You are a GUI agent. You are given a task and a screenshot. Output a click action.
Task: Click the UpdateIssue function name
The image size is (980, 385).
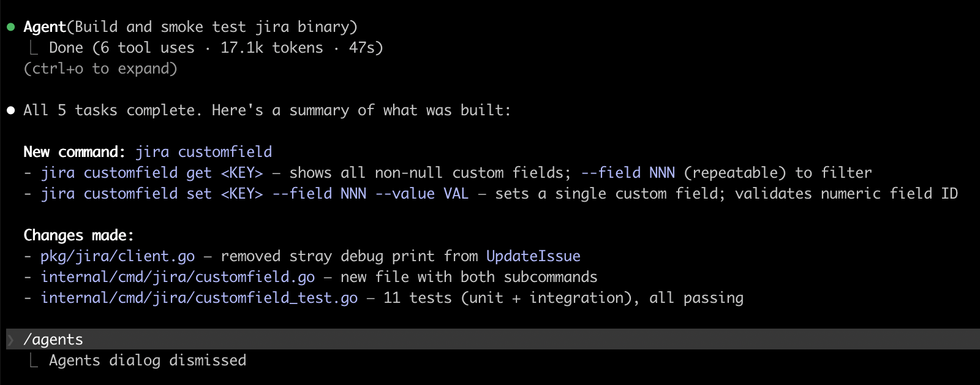tap(533, 256)
